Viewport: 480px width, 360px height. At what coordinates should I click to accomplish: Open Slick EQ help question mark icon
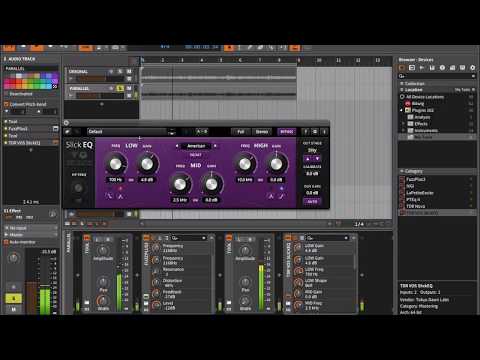pyautogui.click(x=305, y=132)
